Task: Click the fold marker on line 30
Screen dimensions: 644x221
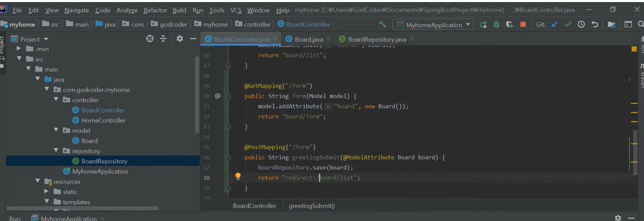Action: 228,96
